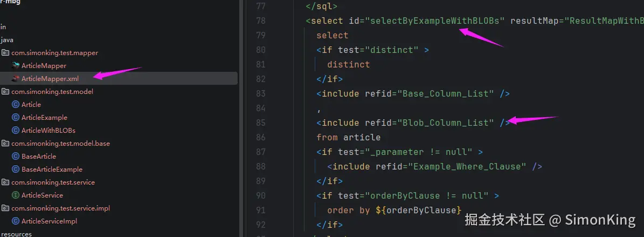Click the interface icon beside ArticleService

coord(16,195)
